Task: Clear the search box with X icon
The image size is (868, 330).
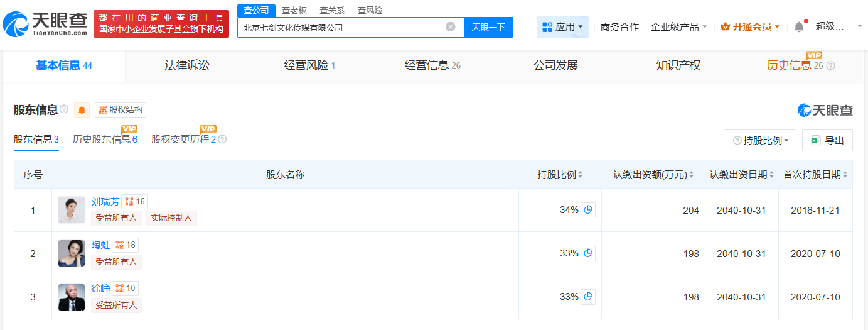Action: pos(451,27)
